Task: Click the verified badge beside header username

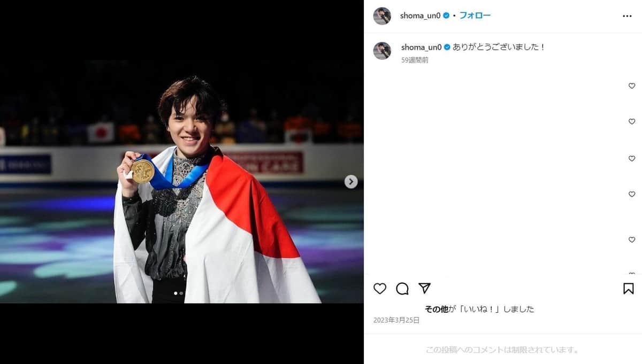Action: click(446, 16)
